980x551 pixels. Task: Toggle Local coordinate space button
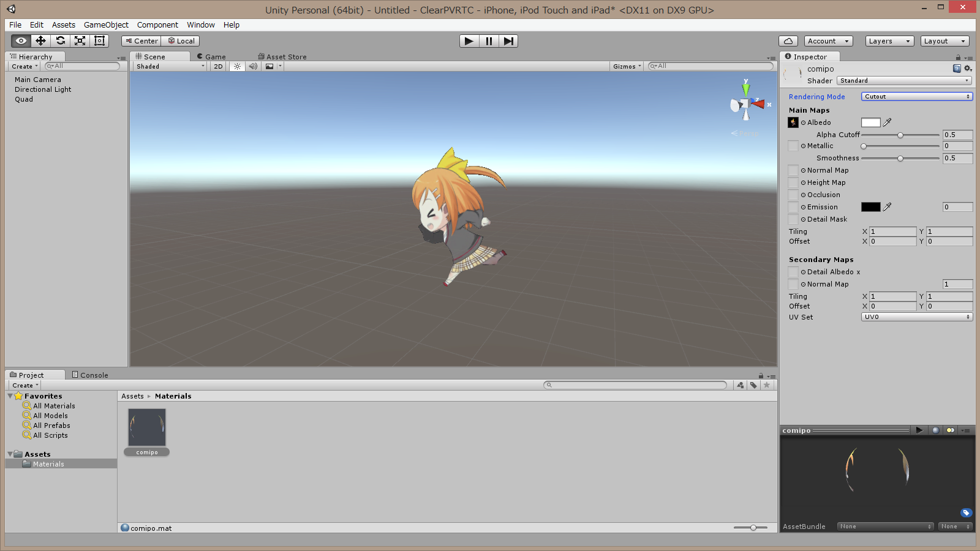(181, 41)
